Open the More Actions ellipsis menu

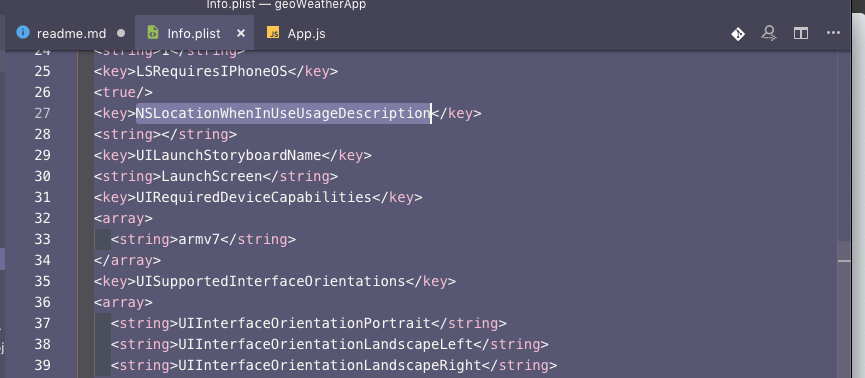(833, 33)
